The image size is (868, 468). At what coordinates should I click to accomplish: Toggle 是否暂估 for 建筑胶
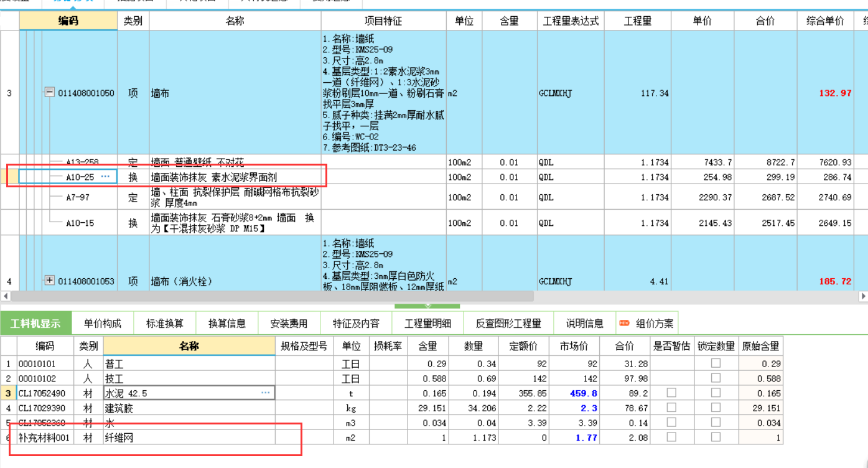[x=671, y=408]
